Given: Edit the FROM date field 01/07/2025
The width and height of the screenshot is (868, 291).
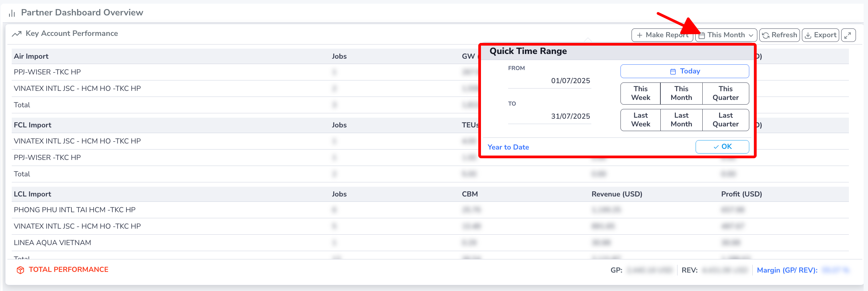Looking at the screenshot, I should click(570, 81).
